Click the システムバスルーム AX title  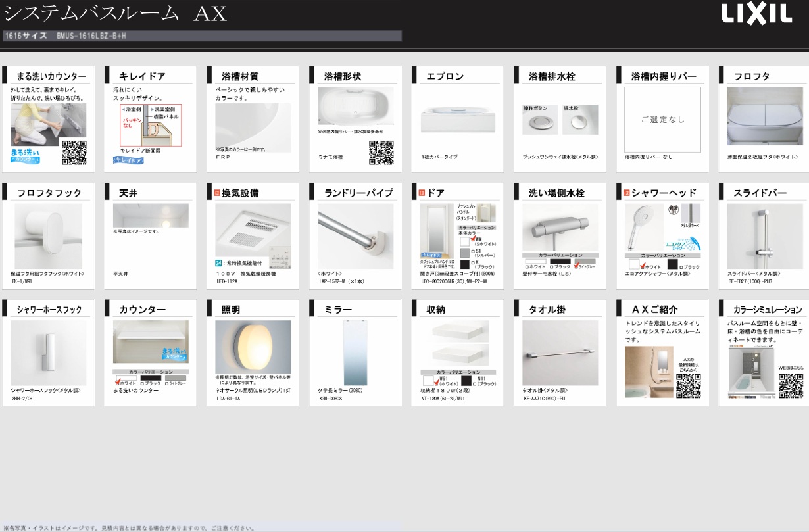pyautogui.click(x=116, y=13)
